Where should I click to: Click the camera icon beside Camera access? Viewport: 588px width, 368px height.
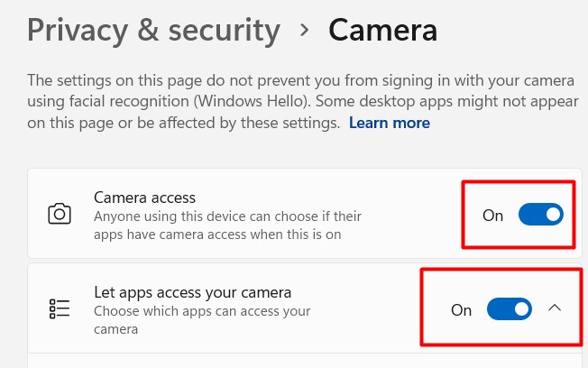coord(60,214)
